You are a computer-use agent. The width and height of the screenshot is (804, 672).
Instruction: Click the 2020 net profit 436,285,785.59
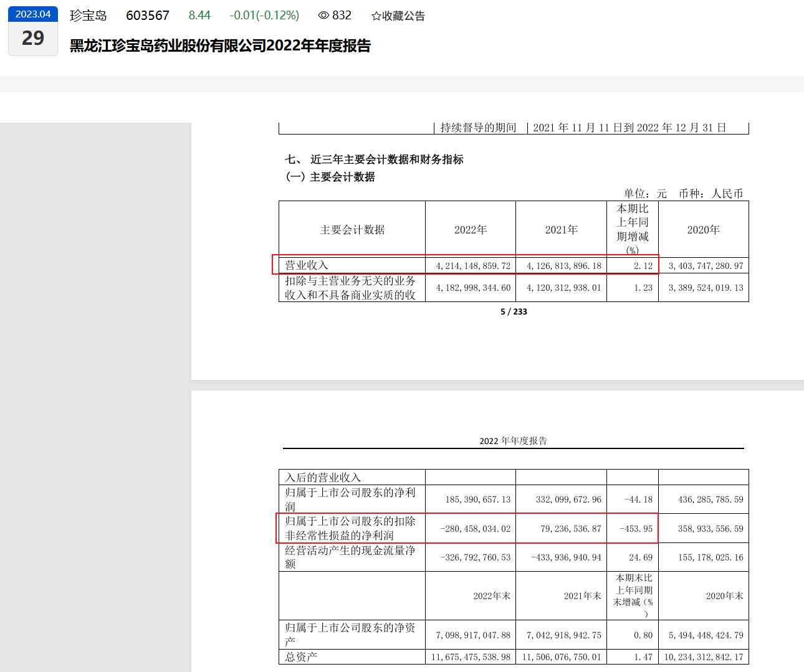(711, 499)
